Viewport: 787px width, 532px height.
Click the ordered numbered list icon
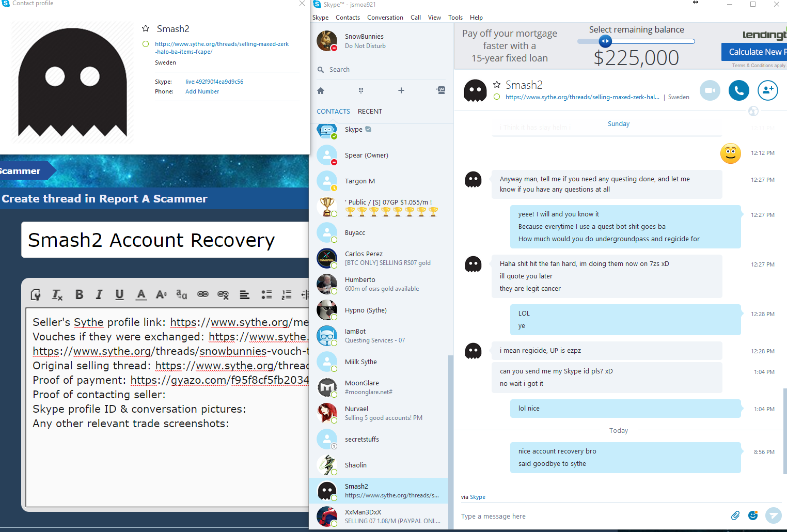(287, 294)
